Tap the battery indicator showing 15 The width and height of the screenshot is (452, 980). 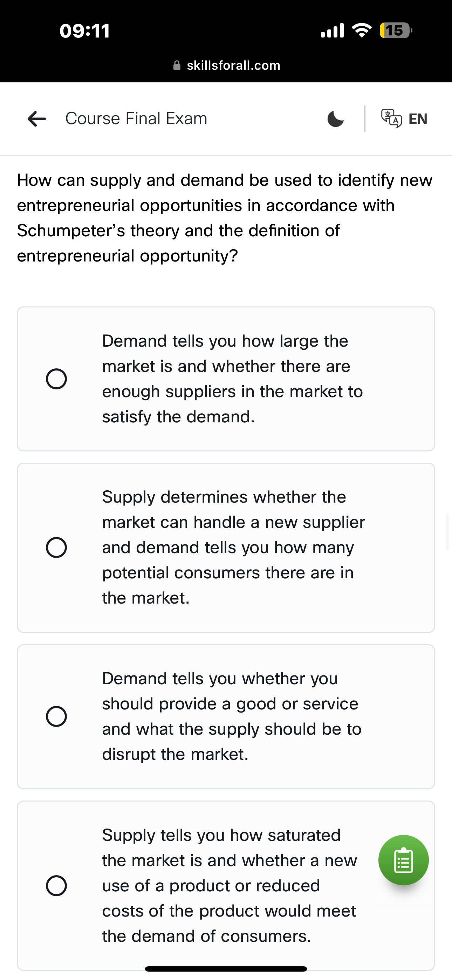pyautogui.click(x=395, y=30)
